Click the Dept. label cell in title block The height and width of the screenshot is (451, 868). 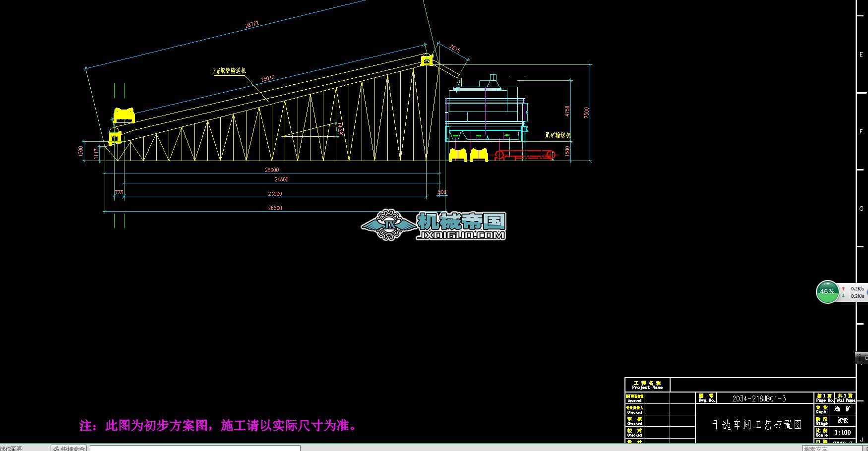click(821, 409)
